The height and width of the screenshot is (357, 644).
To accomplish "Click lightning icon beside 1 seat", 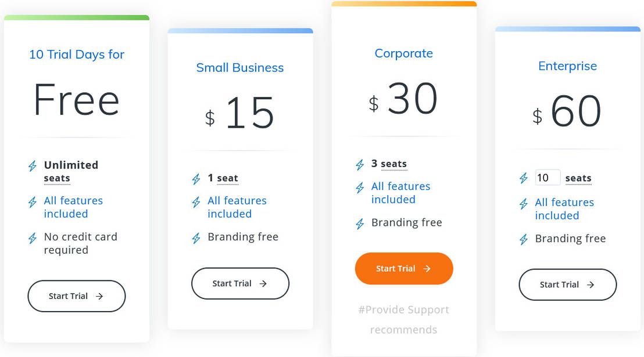I will 196,179.
